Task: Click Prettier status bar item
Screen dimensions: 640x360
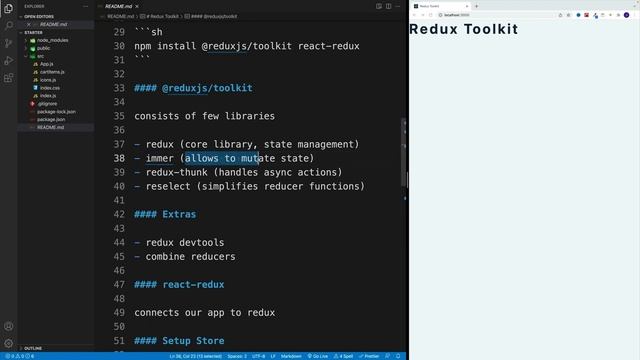Action: point(369,356)
